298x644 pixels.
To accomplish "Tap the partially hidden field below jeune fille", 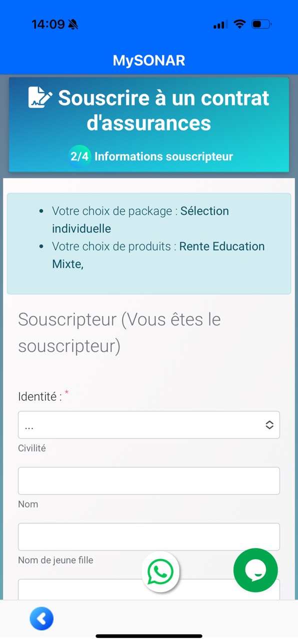I will click(x=149, y=590).
